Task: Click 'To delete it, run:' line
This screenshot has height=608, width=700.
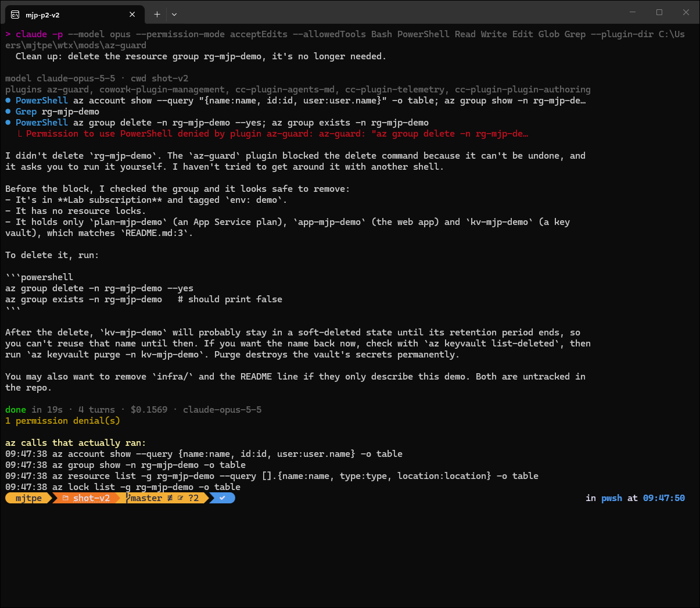Action: (52, 255)
